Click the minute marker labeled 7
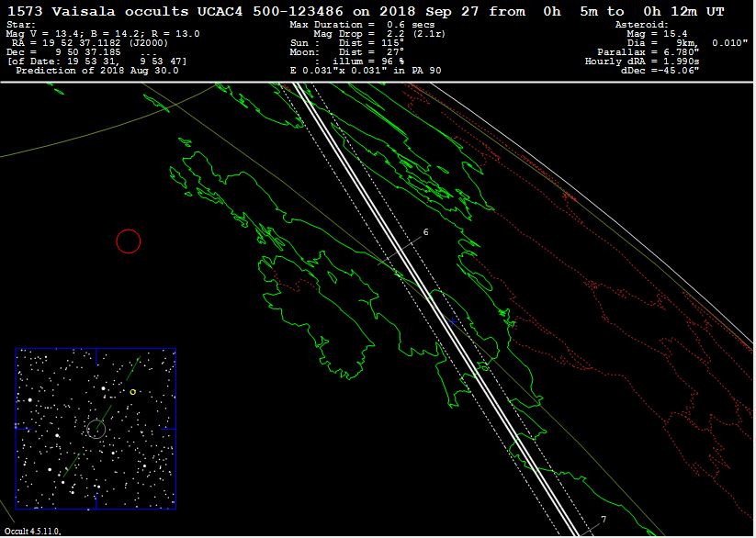Image resolution: width=756 pixels, height=538 pixels. pyautogui.click(x=603, y=520)
